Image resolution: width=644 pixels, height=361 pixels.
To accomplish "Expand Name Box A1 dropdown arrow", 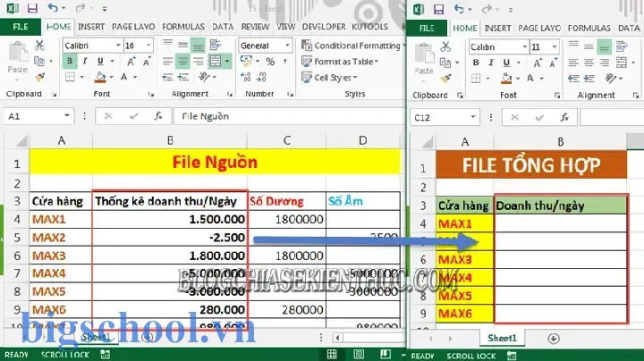I will 66,116.
